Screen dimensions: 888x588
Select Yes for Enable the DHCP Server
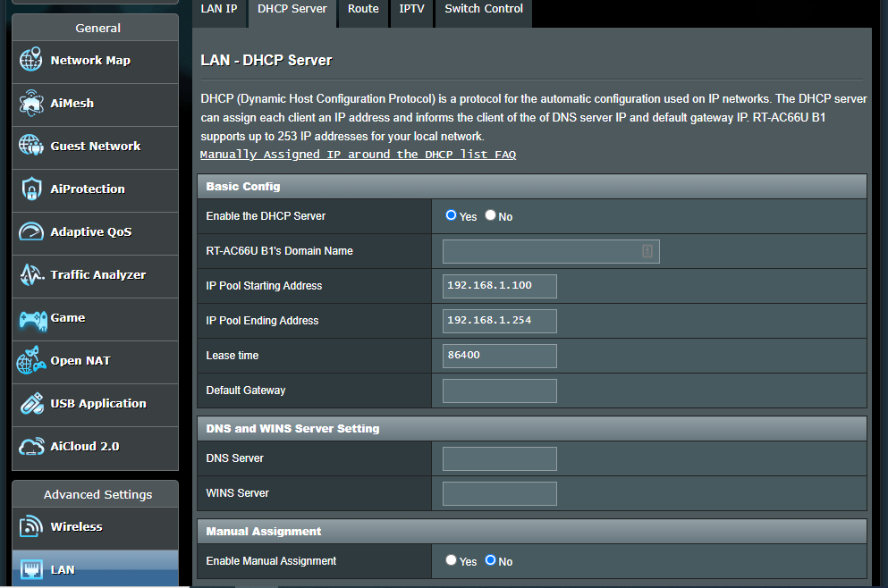(451, 215)
